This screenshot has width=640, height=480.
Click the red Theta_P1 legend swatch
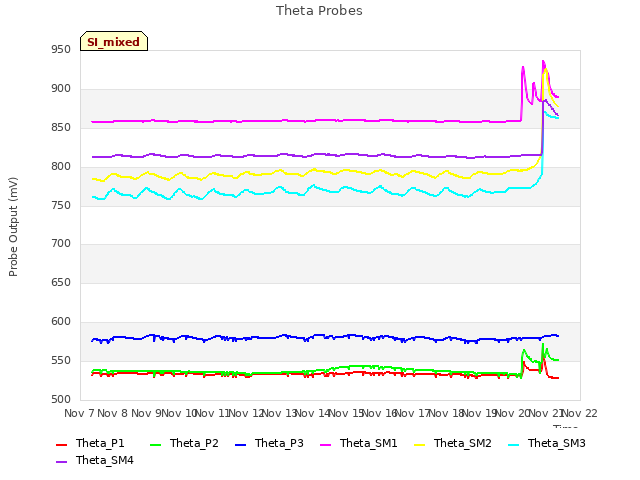click(x=61, y=444)
